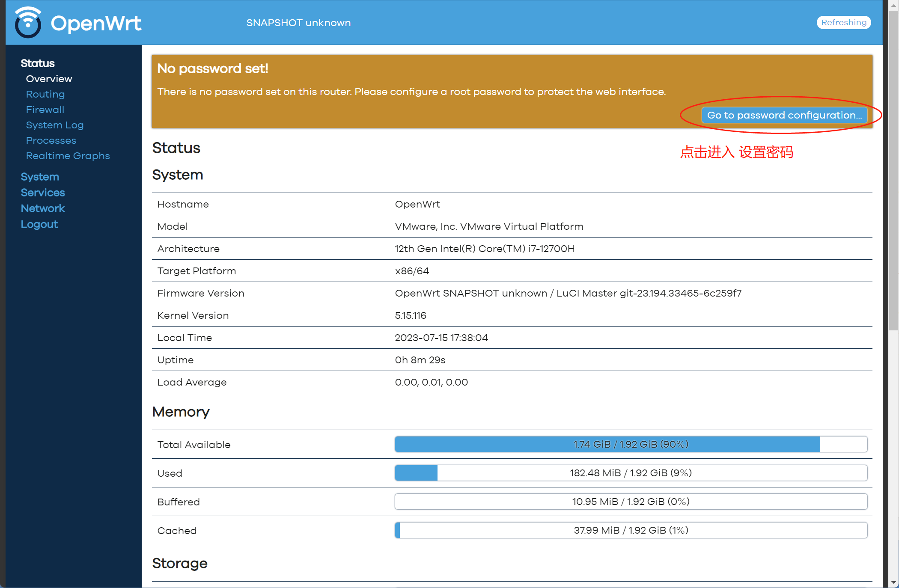
Task: Click the SNAPSHOT unknown header text
Action: click(298, 23)
